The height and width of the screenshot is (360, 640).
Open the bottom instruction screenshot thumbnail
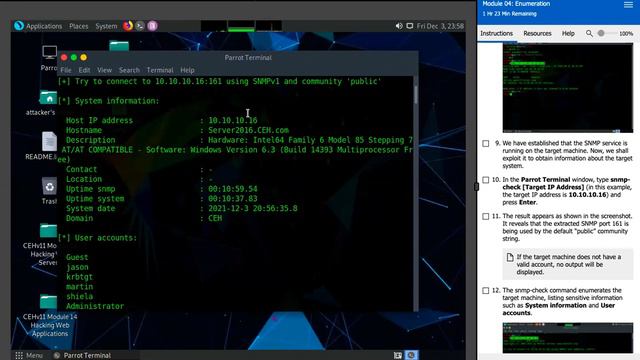click(x=567, y=338)
